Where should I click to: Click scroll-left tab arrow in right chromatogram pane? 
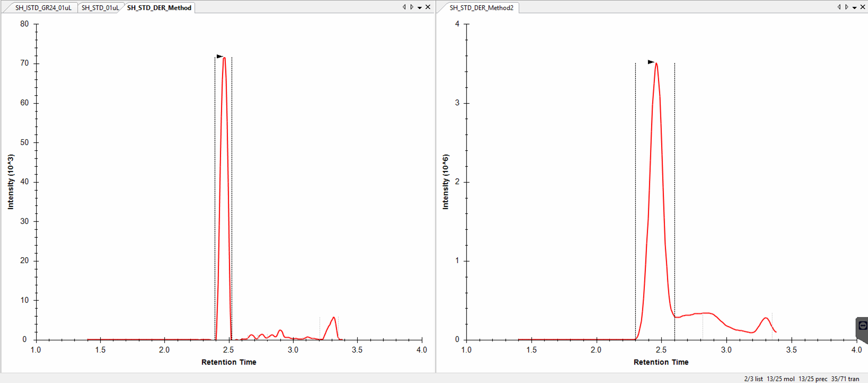pyautogui.click(x=839, y=7)
